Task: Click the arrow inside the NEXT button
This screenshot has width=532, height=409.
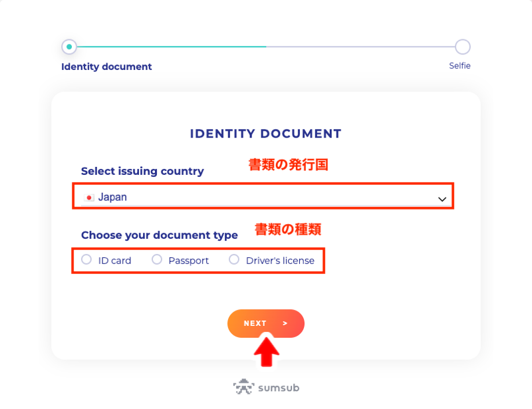Action: (x=285, y=323)
